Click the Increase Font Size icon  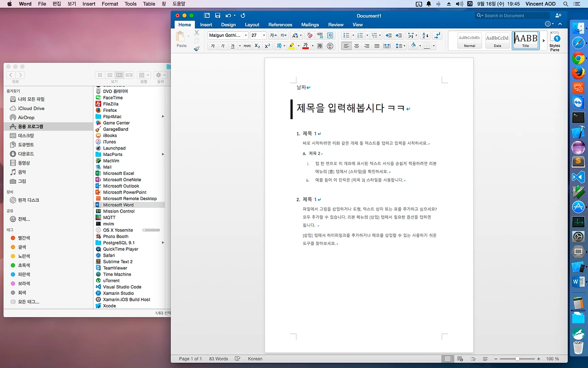tap(273, 35)
